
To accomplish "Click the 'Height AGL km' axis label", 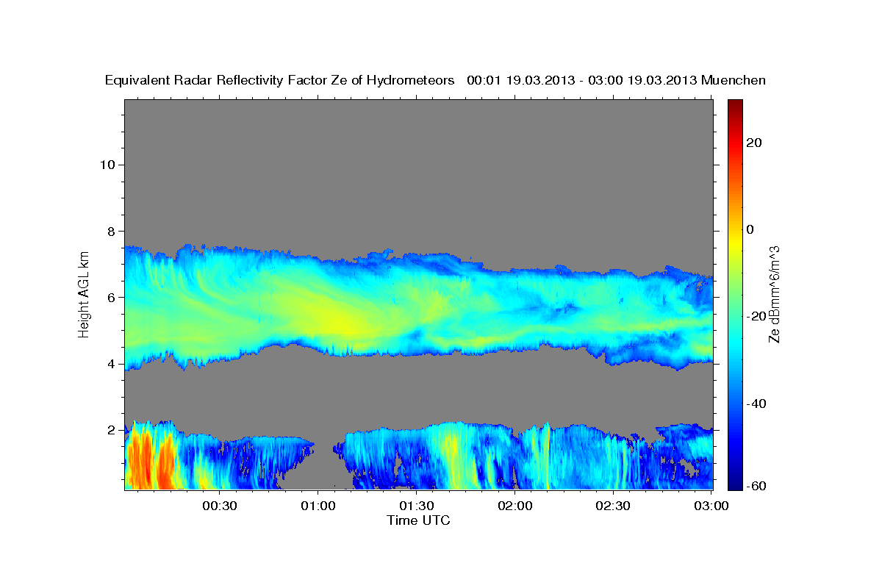I will 84,294.
